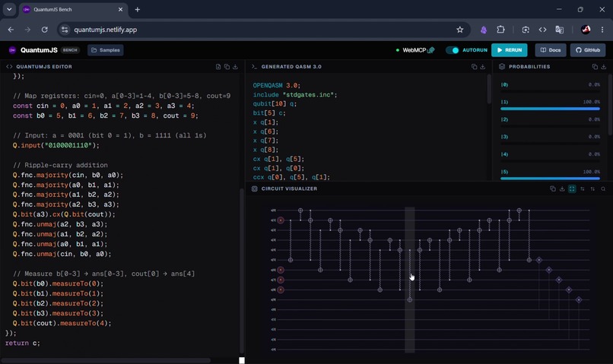Click the |5⟩ probability bar at 100%

tap(550, 179)
